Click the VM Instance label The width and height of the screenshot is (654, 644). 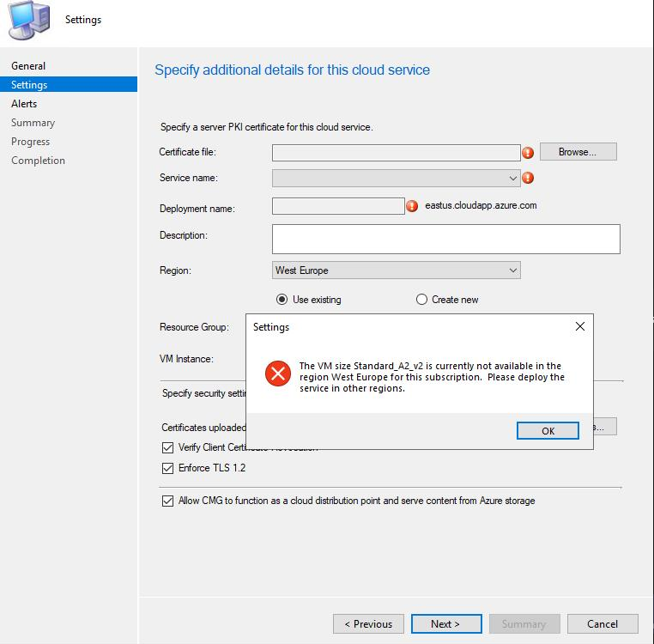tap(186, 359)
